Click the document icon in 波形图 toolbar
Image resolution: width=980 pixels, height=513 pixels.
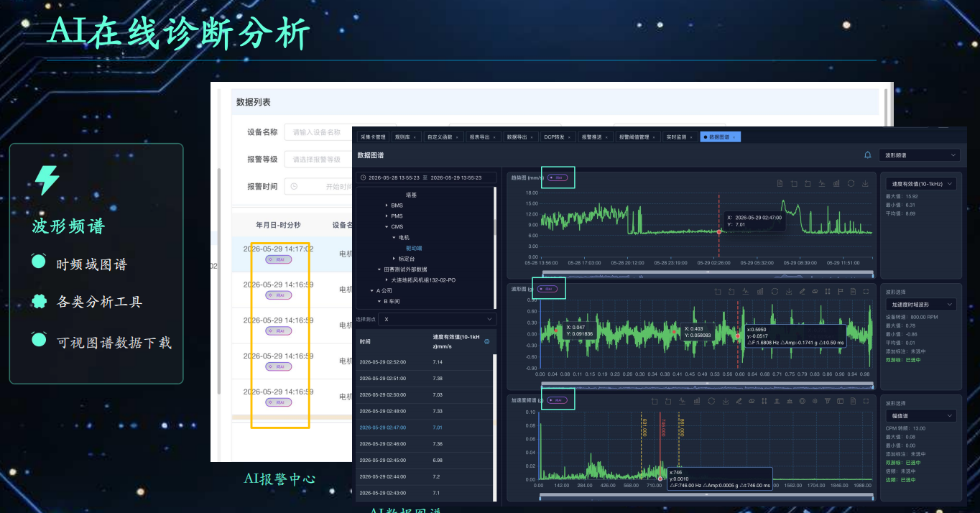854,291
